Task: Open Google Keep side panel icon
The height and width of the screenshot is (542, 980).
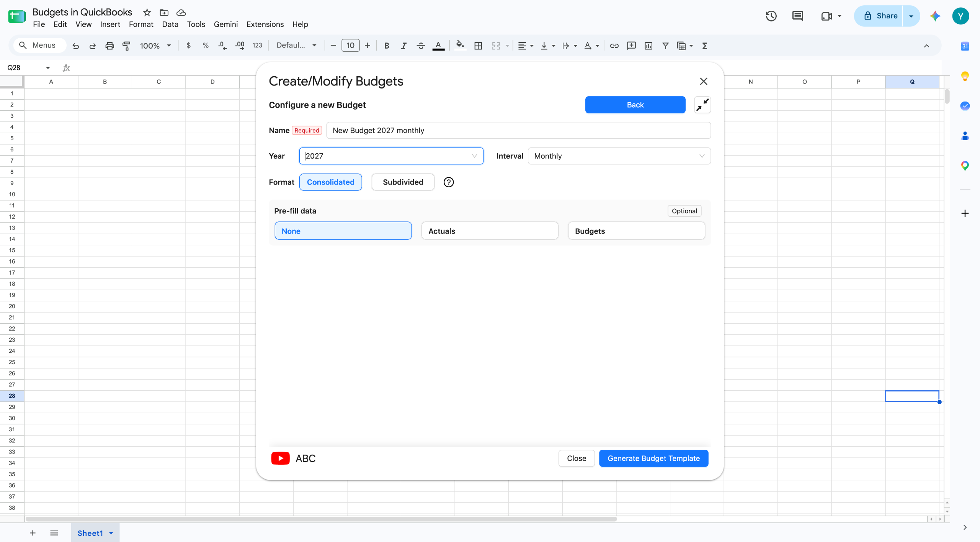Action: (965, 76)
